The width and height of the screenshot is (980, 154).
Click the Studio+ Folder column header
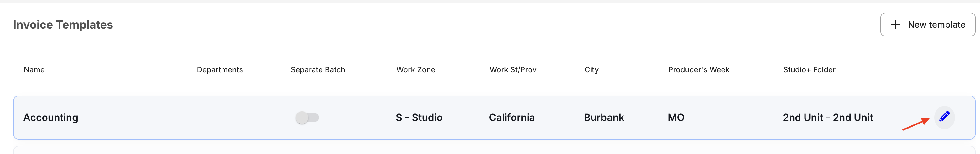(809, 70)
